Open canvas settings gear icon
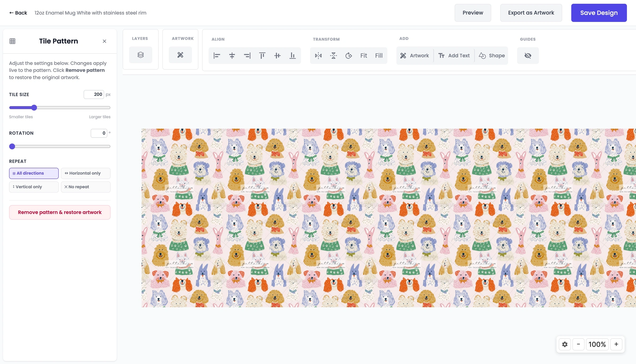Screen dimensions: 636x364 [565, 344]
